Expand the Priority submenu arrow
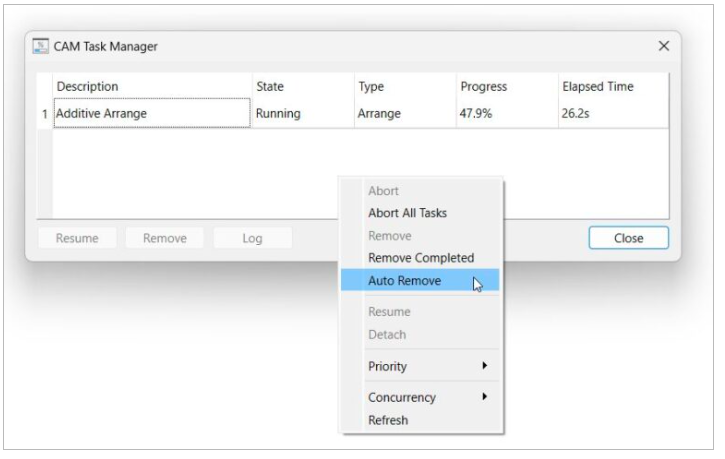This screenshot has width=725, height=459. click(x=484, y=366)
